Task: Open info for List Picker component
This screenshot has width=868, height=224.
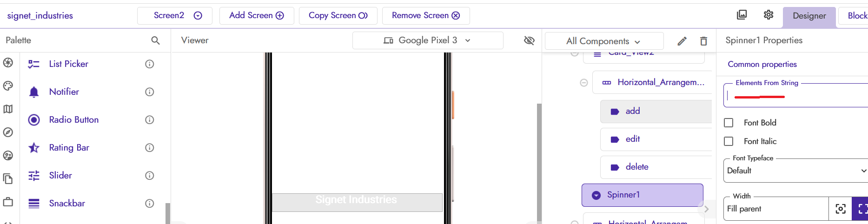Action: pyautogui.click(x=149, y=64)
